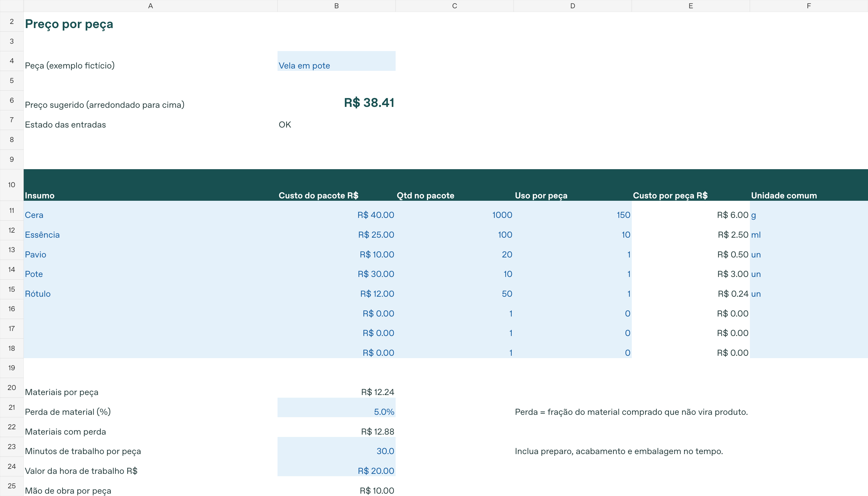Select the row 10 header
Viewport: 868px width, 496px height.
(12, 185)
